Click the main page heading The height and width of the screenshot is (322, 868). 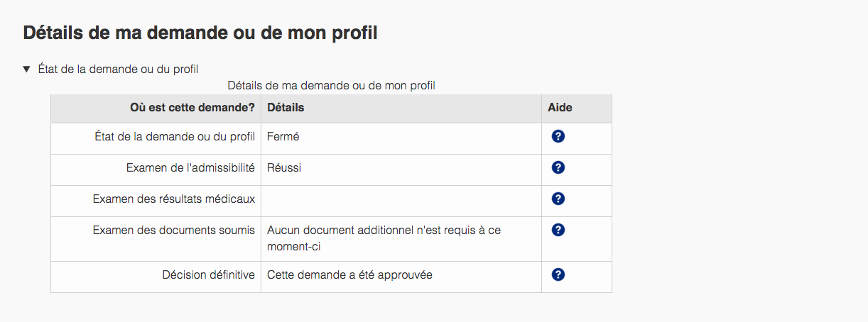(200, 33)
